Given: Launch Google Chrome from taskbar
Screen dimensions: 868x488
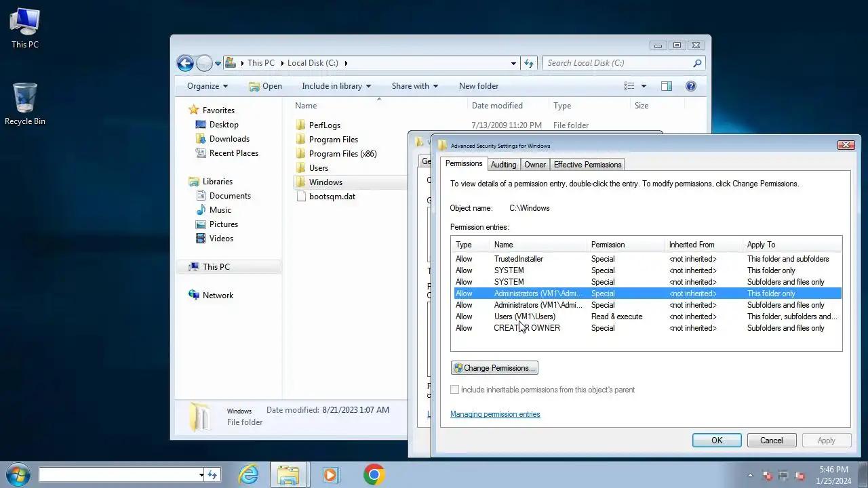Looking at the screenshot, I should coord(374,474).
